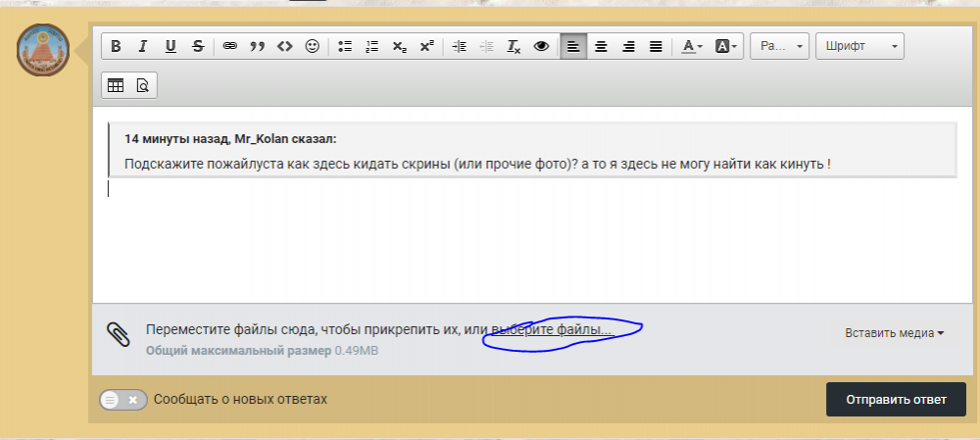Image resolution: width=980 pixels, height=440 pixels.
Task: Open the emoticon picker
Action: (313, 46)
